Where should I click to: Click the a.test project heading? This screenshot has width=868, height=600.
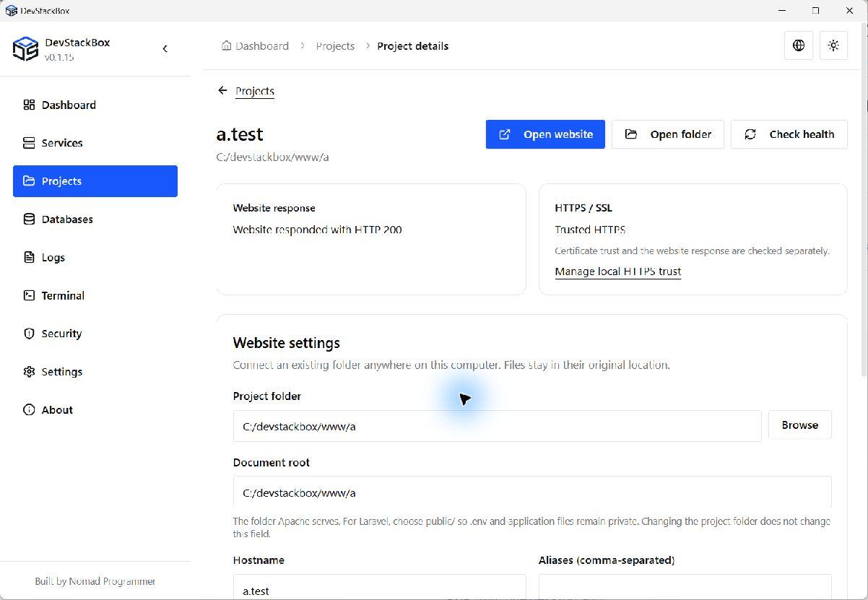(x=240, y=134)
